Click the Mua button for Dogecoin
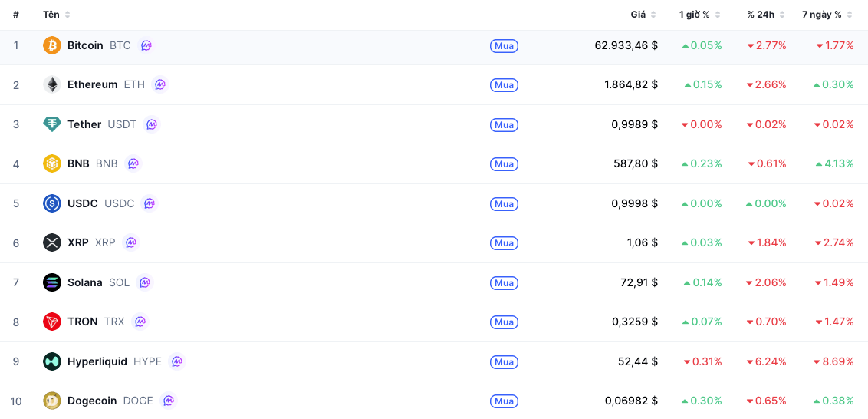This screenshot has height=419, width=868. [504, 401]
